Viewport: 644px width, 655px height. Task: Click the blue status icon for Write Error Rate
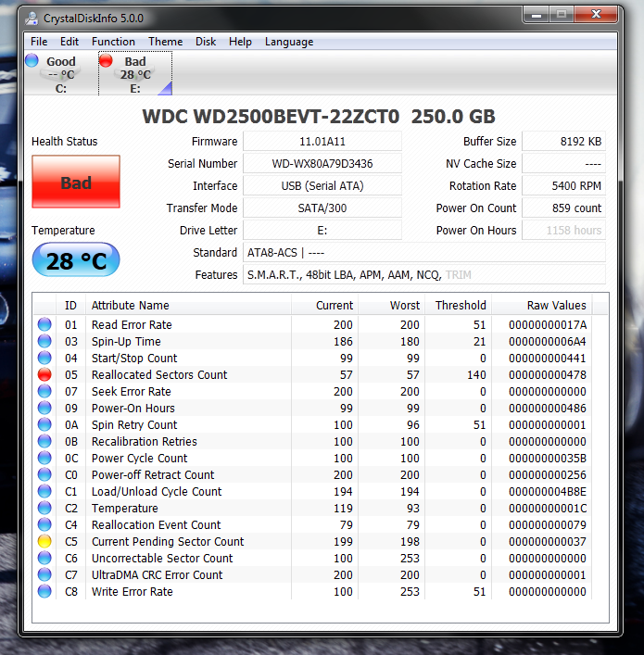pyautogui.click(x=44, y=591)
